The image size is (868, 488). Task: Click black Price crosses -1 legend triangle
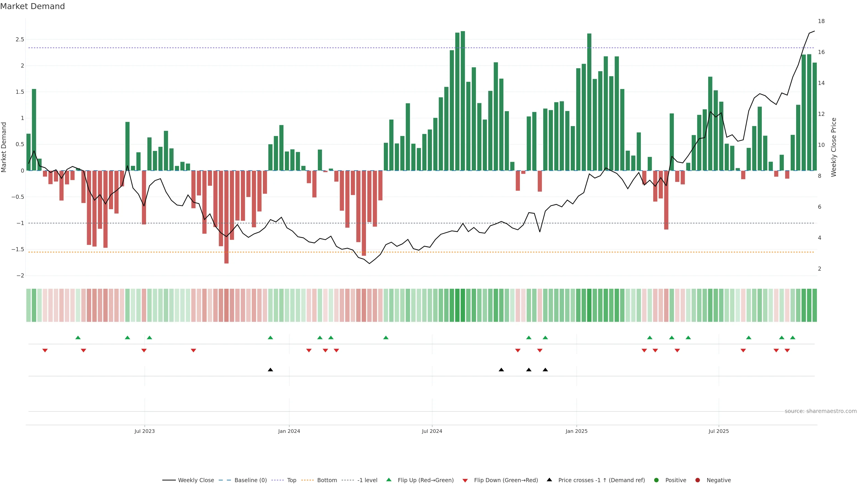[x=549, y=480]
